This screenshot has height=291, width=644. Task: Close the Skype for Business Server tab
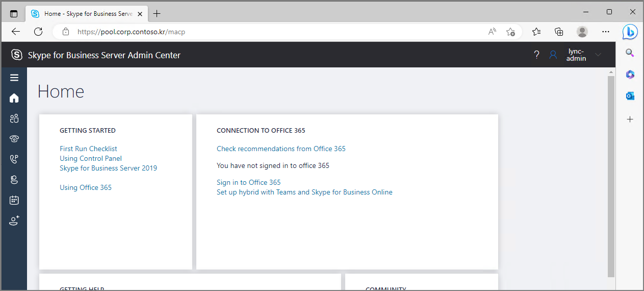140,14
